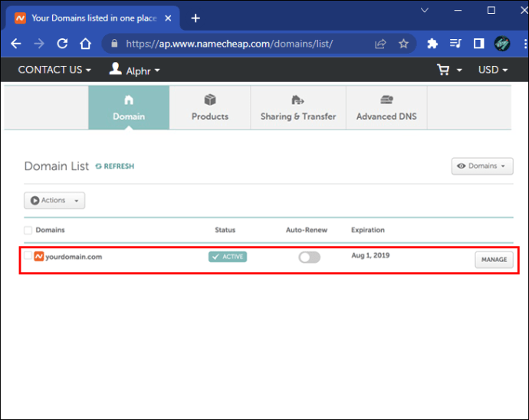
Task: Reload the page with the refresh icon
Action: (62, 44)
